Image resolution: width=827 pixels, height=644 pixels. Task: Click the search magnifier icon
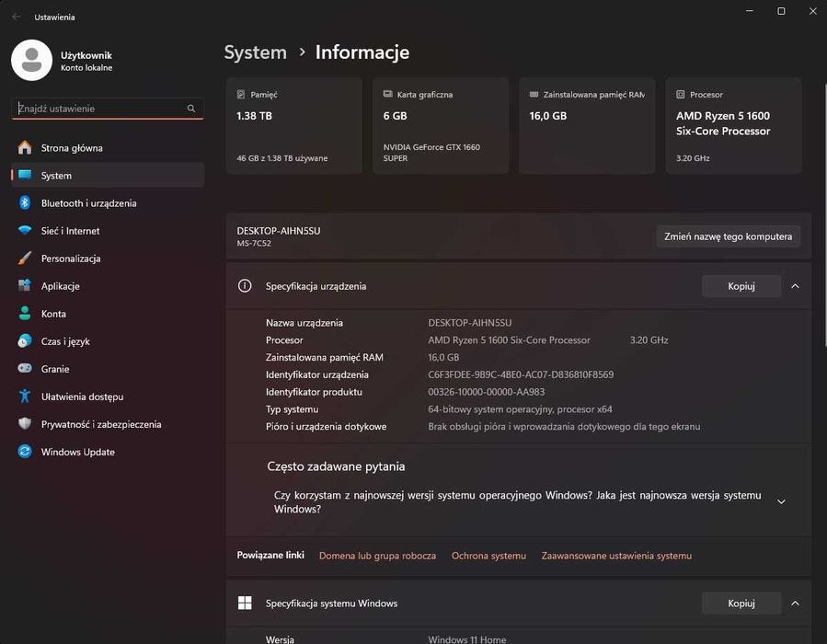[x=191, y=109]
